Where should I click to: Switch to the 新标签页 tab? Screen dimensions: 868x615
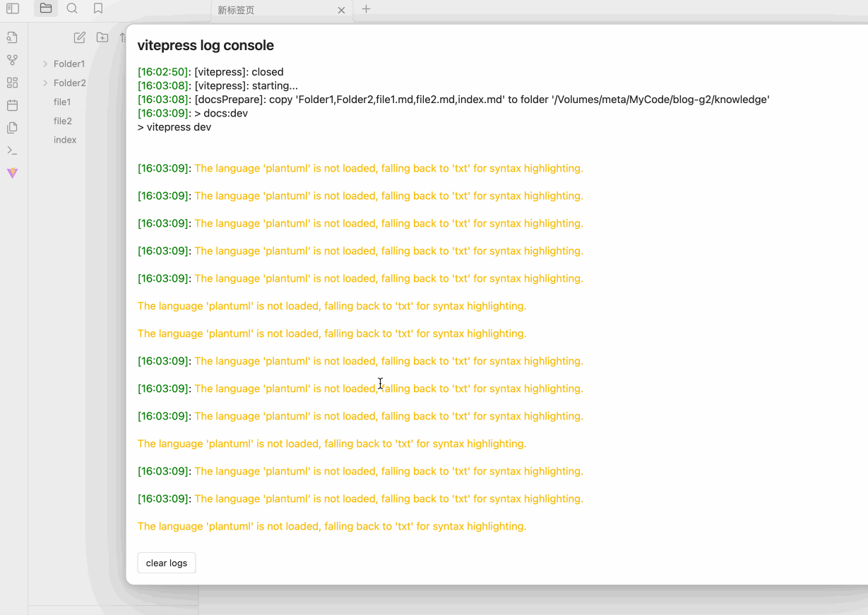click(281, 10)
